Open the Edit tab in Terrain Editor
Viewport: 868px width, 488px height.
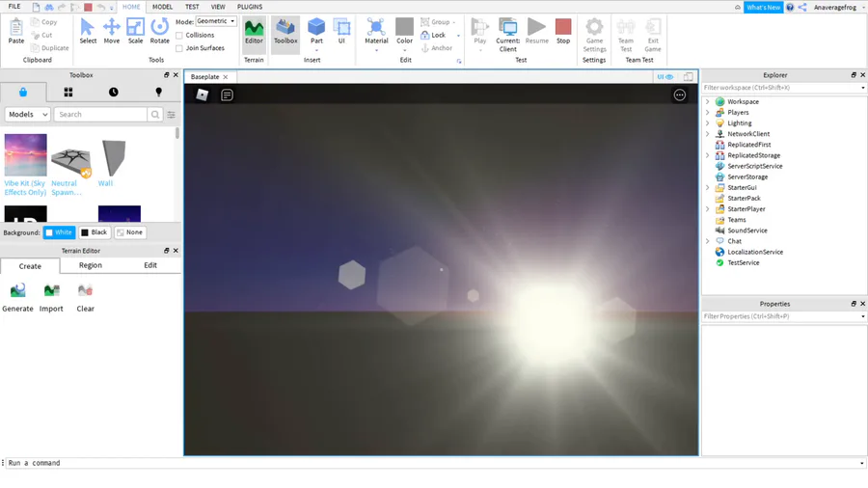pos(150,265)
